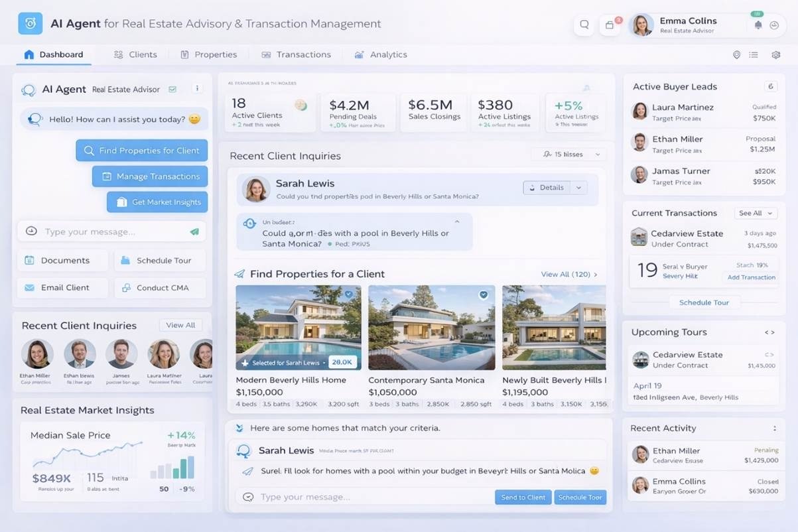Screen dimensions: 798x532
Task: Collapse the budget chat bubble chevron
Action: tap(456, 222)
